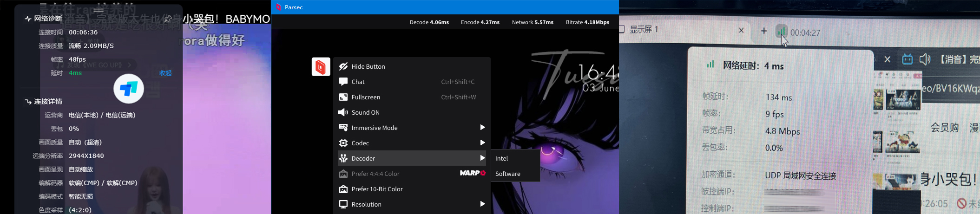The image size is (980, 214).
Task: Mute the tab via the speaker icon
Action: click(925, 59)
